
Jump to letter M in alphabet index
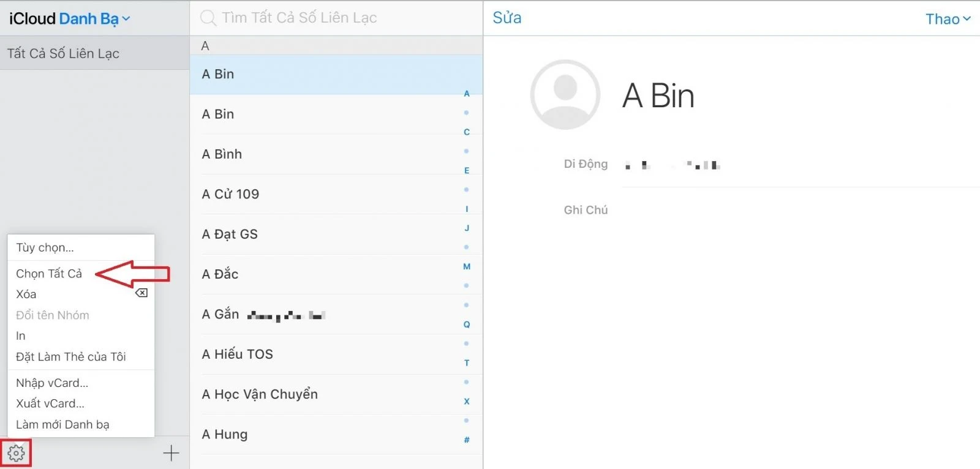click(x=467, y=266)
